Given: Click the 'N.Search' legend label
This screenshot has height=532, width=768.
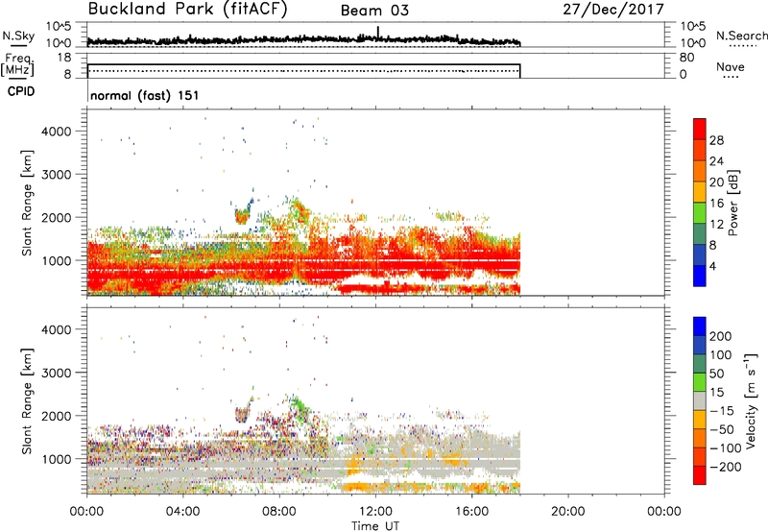Looking at the screenshot, I should [741, 36].
